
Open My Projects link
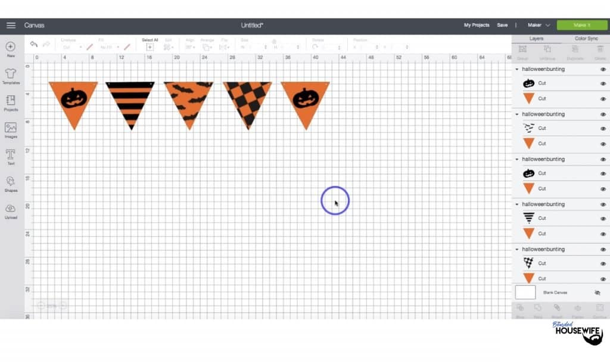[477, 25]
